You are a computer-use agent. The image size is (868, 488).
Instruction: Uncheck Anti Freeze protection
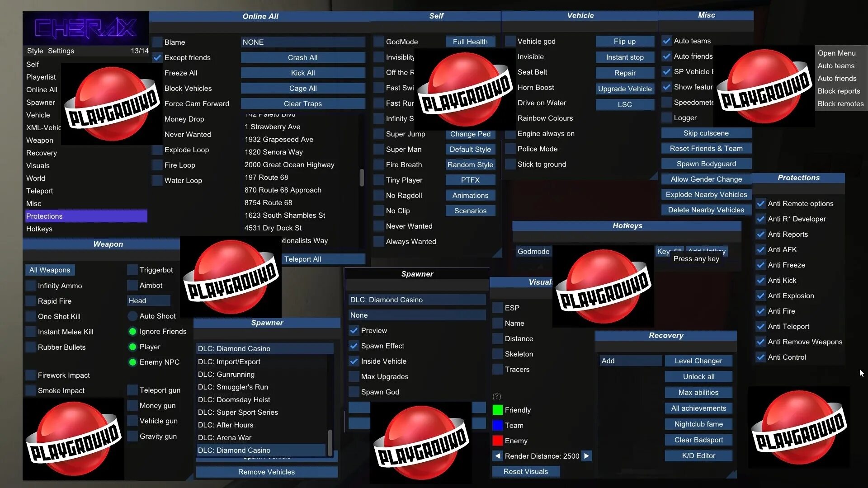761,265
